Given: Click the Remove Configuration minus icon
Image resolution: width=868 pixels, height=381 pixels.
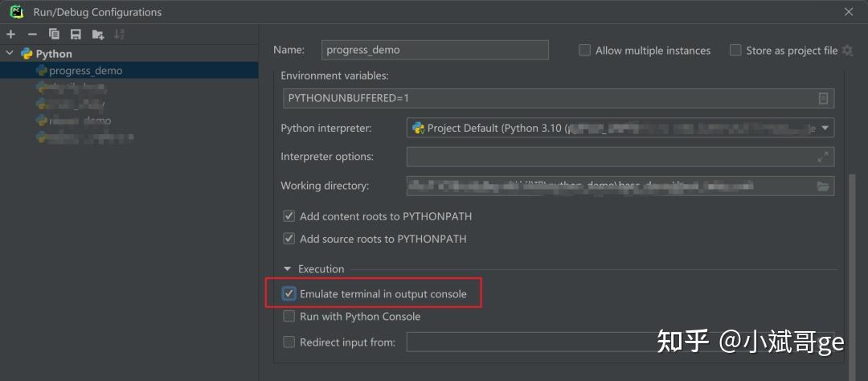Looking at the screenshot, I should (x=32, y=34).
